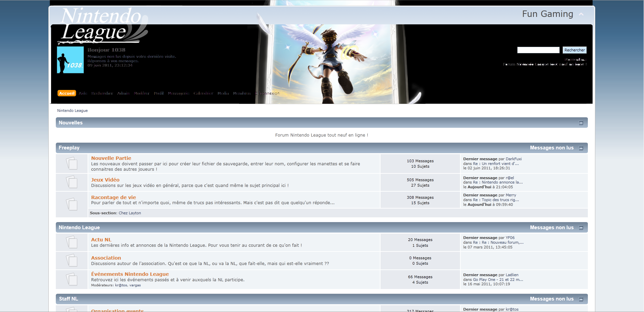Open last post 'Re : Topic des trucs rig...'
Viewport: 644px width, 312px height.
pyautogui.click(x=496, y=200)
